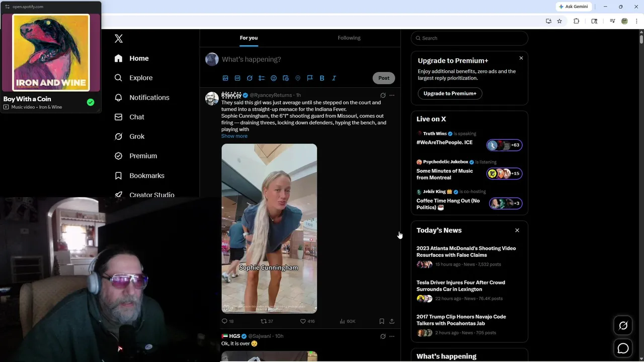This screenshot has height=362, width=644.
Task: Open more options on RYanCey post
Action: tap(392, 95)
